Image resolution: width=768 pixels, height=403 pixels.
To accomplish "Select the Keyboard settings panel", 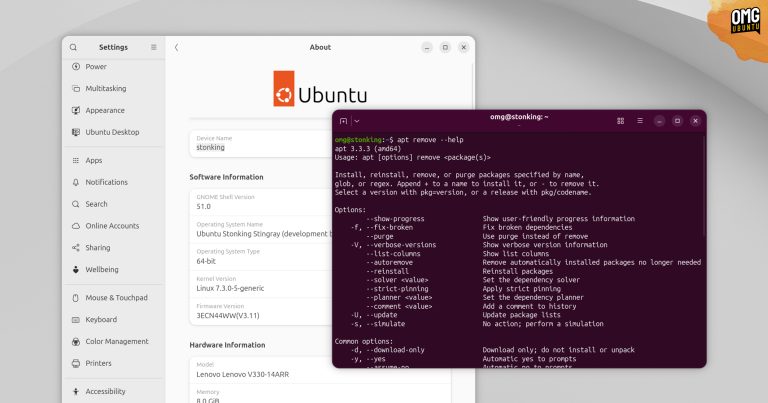I will (114, 320).
